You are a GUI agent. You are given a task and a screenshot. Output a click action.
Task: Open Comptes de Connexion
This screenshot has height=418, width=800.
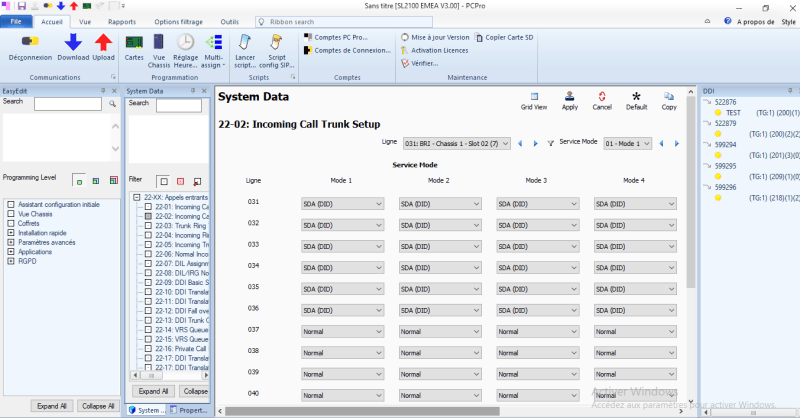tap(347, 50)
